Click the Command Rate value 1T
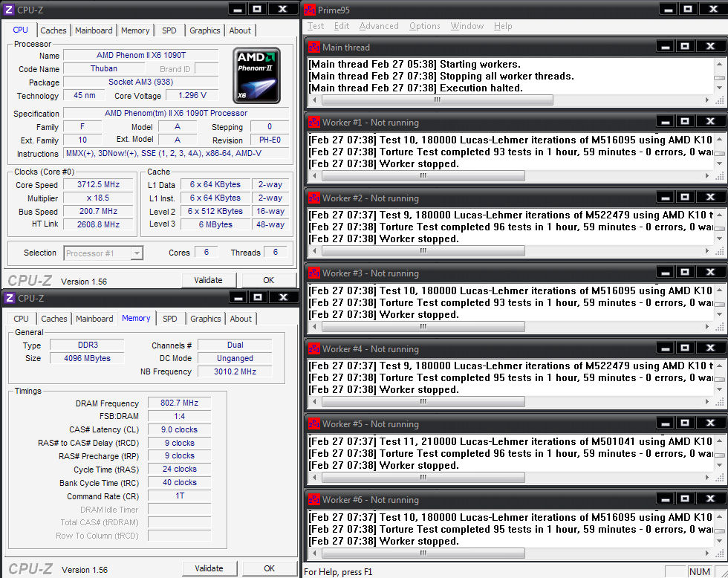Viewport: 728px width, 578px height. pos(179,496)
